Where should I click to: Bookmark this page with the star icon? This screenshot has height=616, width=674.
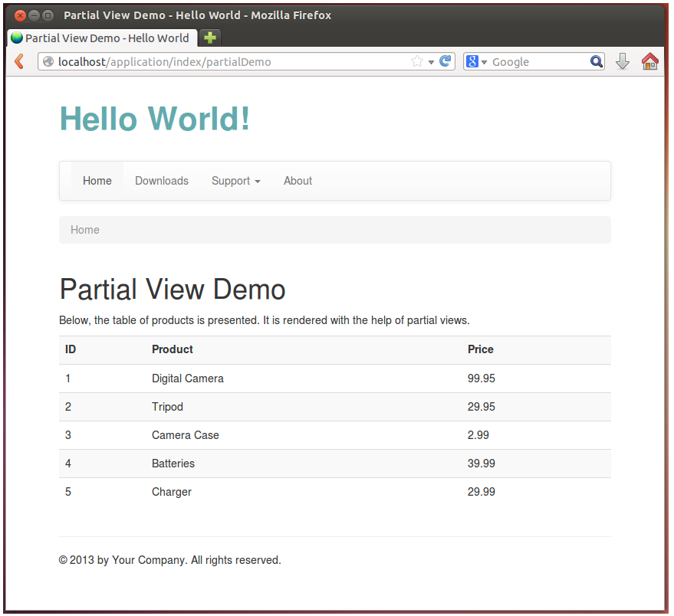[x=417, y=62]
